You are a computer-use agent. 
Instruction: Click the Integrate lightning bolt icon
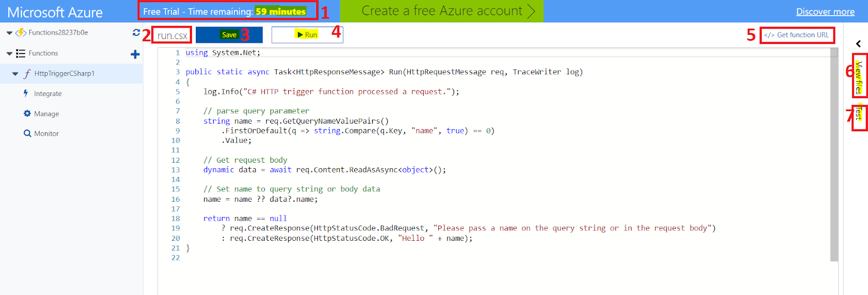pyautogui.click(x=26, y=93)
